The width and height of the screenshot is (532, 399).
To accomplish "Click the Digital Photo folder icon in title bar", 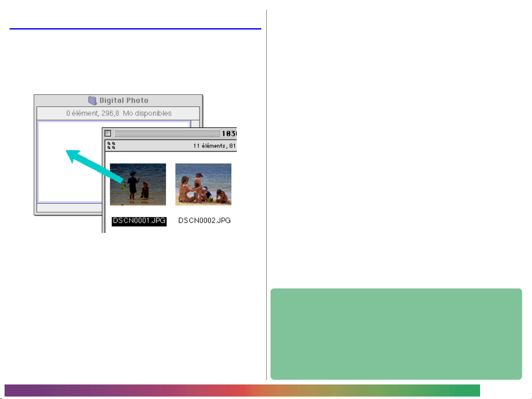I will click(x=92, y=100).
